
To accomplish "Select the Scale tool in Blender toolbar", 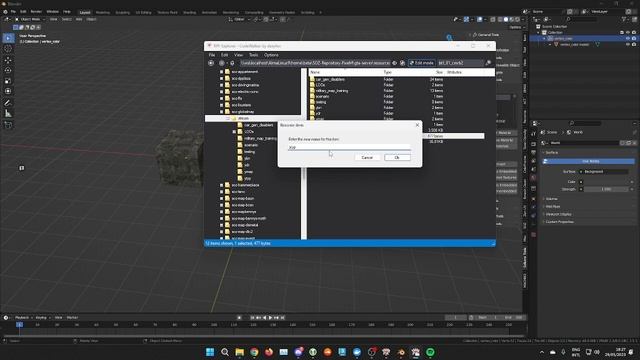I will coord(8,81).
